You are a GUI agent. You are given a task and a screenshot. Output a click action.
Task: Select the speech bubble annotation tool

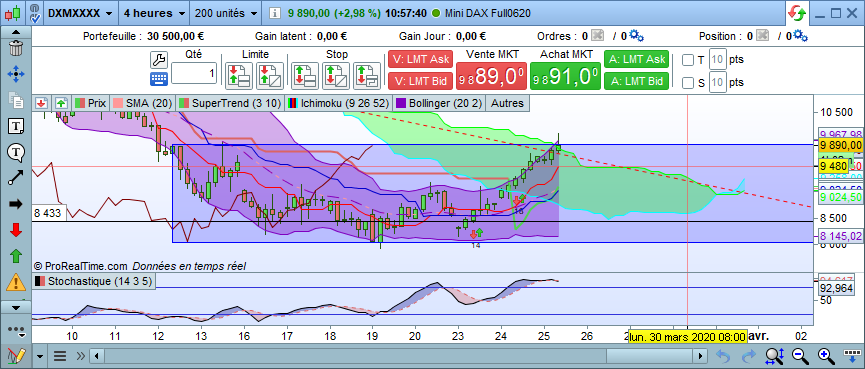point(16,152)
